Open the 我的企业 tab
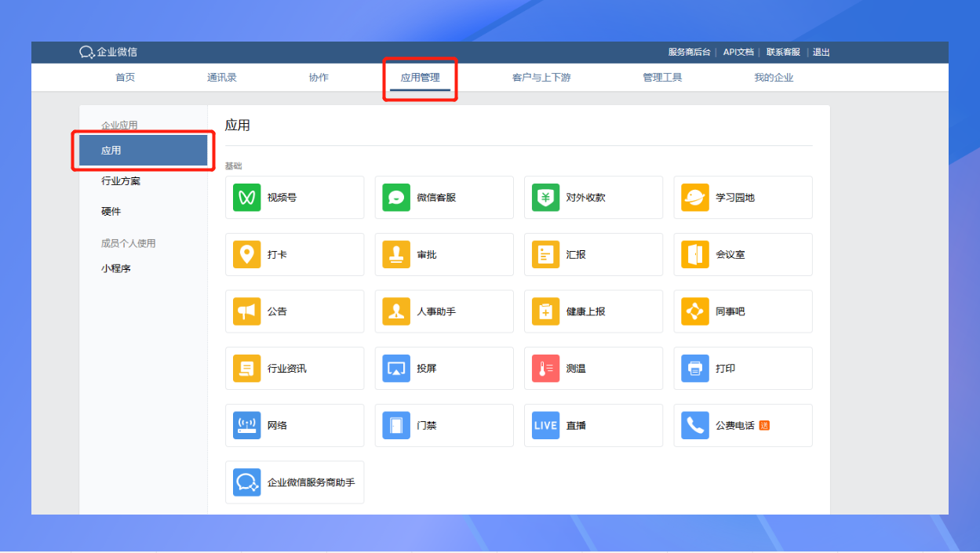Viewport: 980px width, 553px height. pos(774,78)
